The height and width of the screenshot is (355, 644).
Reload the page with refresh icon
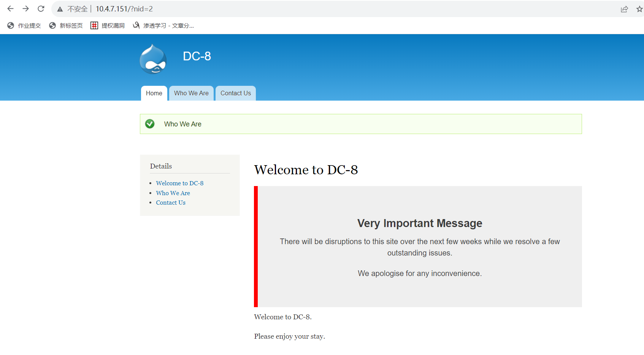coord(41,9)
